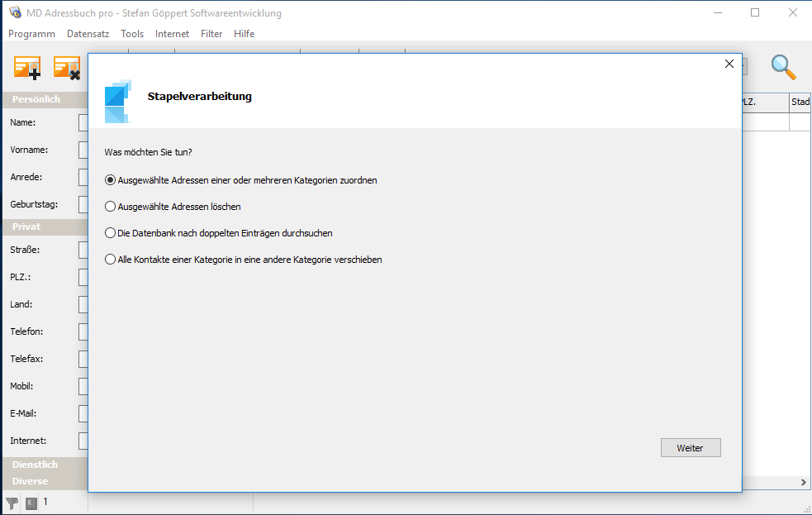
Task: Click the magnifying glass search icon
Action: [783, 68]
